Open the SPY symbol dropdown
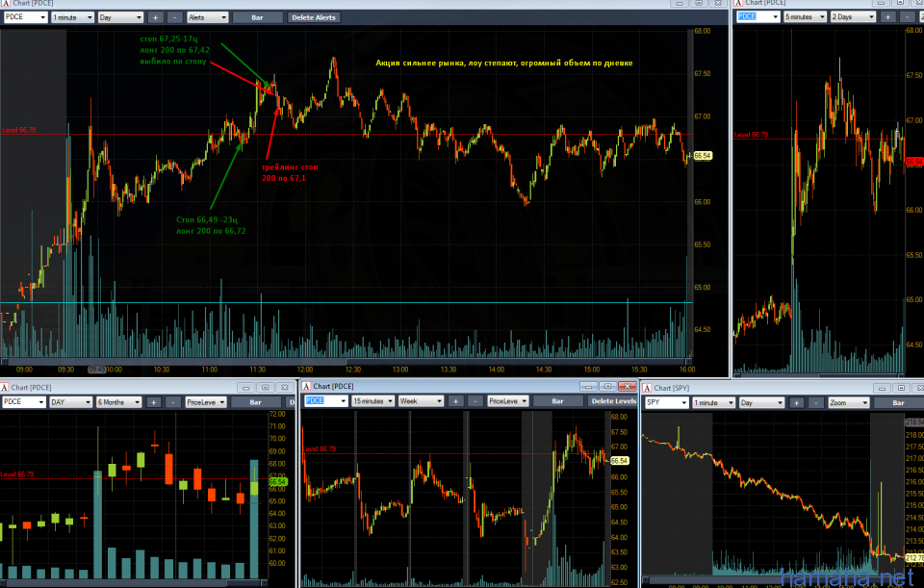 [666, 402]
